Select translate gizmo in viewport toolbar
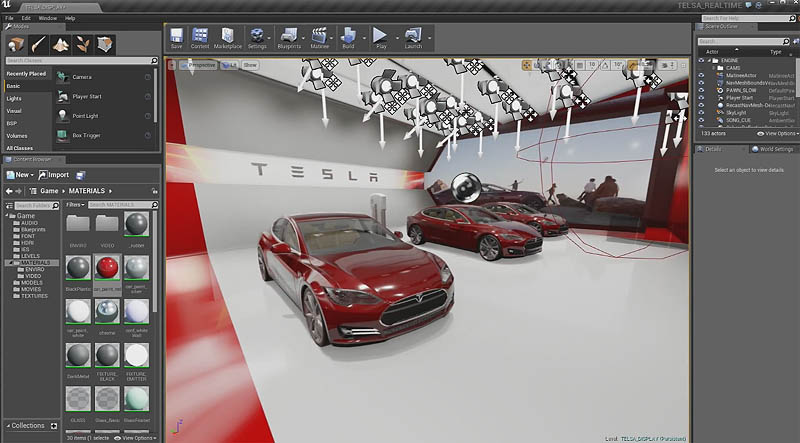 point(527,65)
